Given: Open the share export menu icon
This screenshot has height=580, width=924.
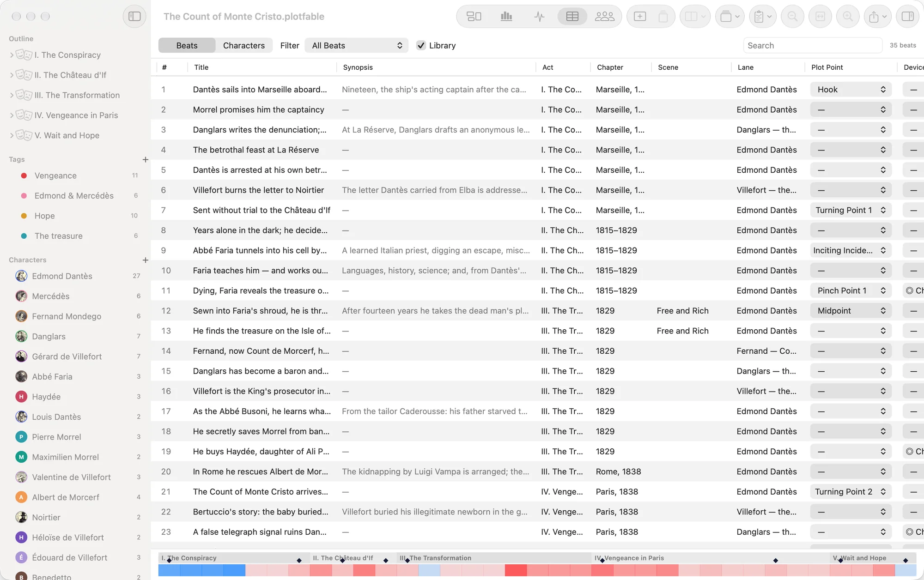Looking at the screenshot, I should click(x=877, y=17).
